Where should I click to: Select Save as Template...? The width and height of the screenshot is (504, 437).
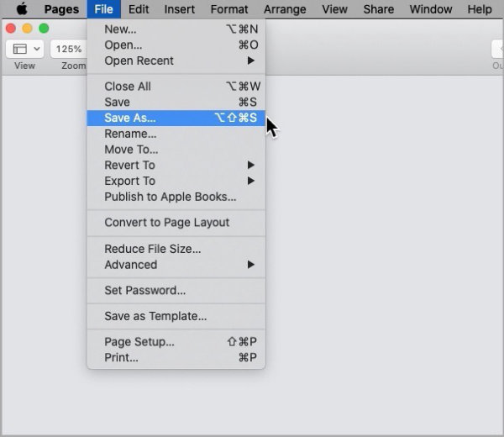176,316
